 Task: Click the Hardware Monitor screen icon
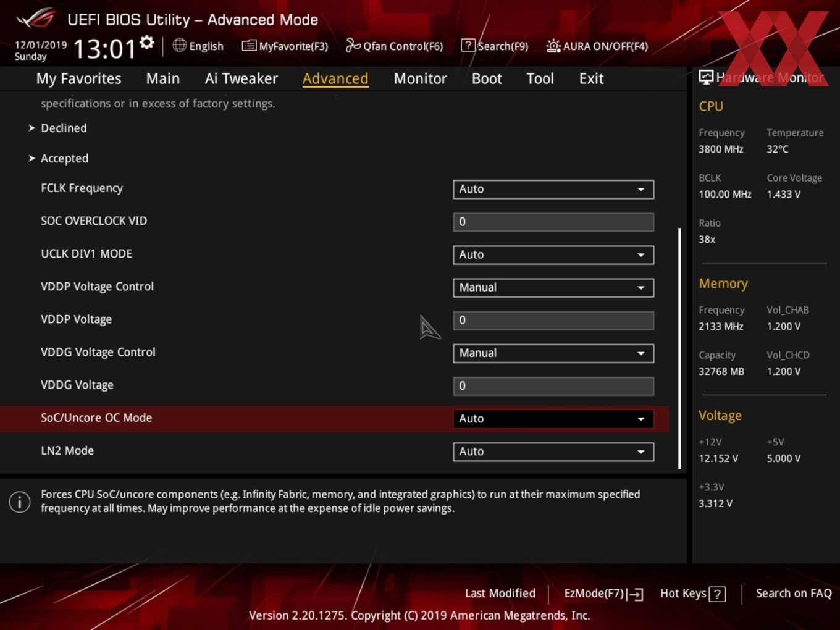706,77
